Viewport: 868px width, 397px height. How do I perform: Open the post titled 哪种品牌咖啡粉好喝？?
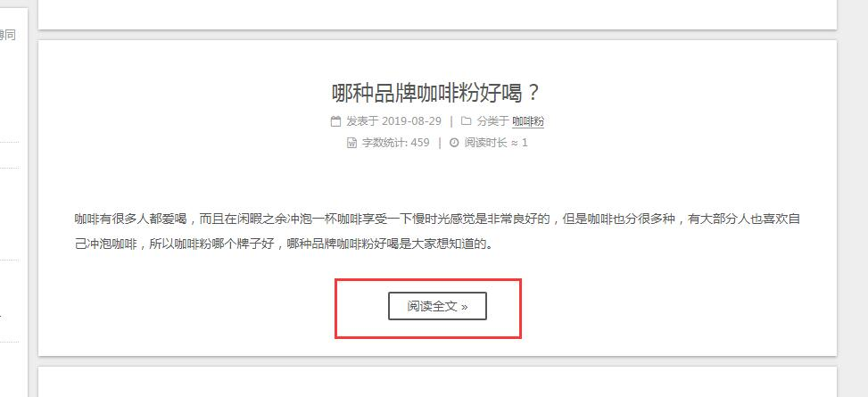click(436, 93)
